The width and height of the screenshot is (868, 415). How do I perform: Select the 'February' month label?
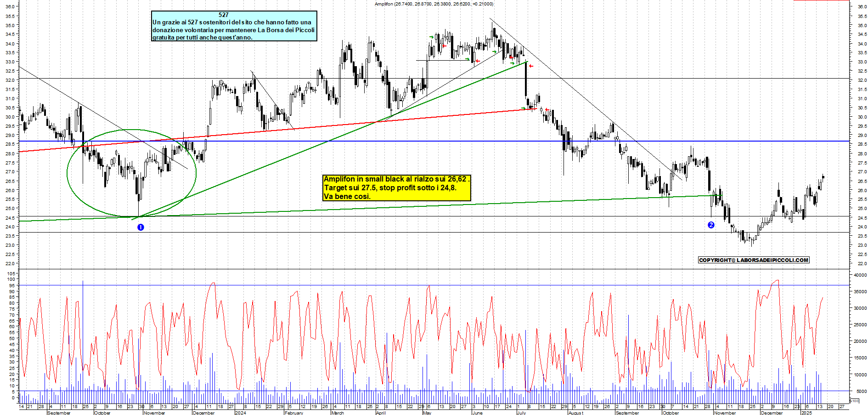pyautogui.click(x=294, y=413)
